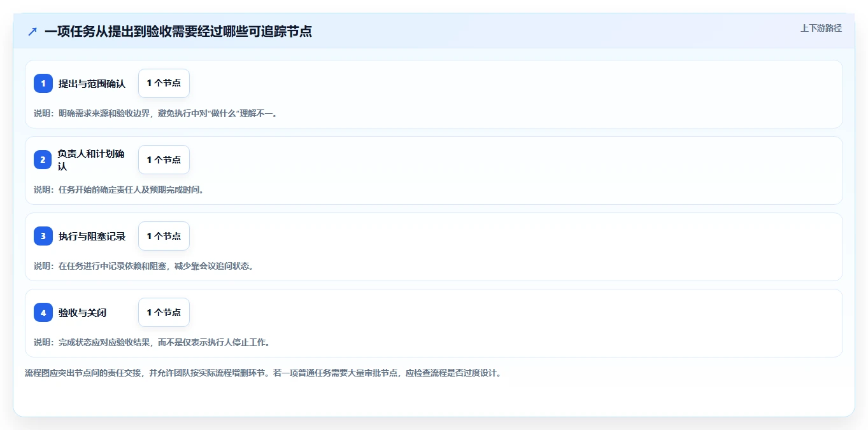This screenshot has height=430, width=868.
Task: Click the description starting 明确需求来源和验收边界
Action: click(x=156, y=113)
